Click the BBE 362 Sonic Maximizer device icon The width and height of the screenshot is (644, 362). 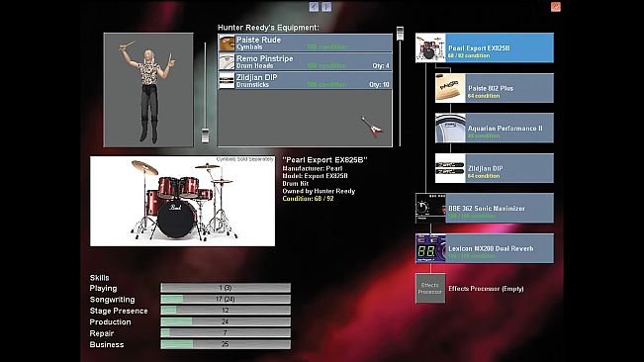tap(430, 208)
